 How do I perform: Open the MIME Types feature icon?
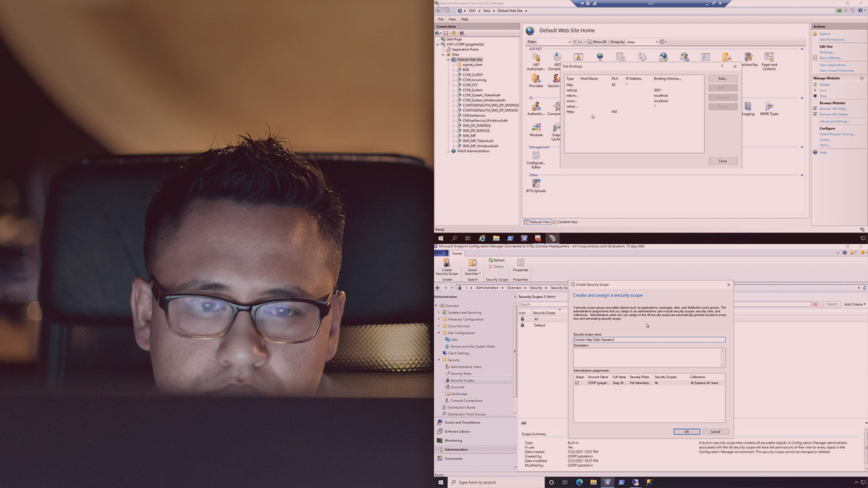769,107
